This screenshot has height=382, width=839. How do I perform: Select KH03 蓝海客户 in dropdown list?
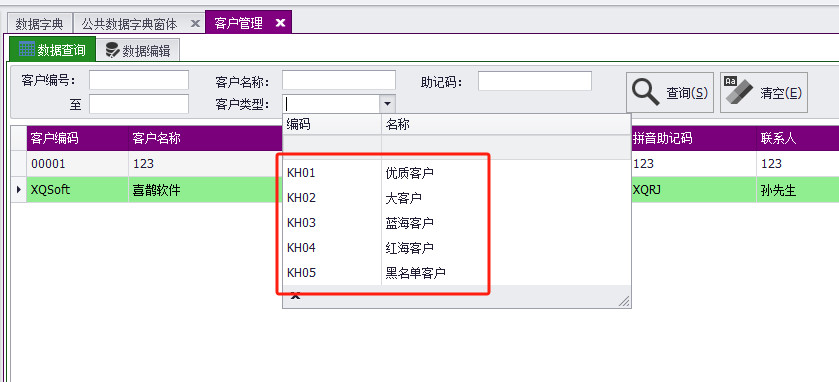456,223
